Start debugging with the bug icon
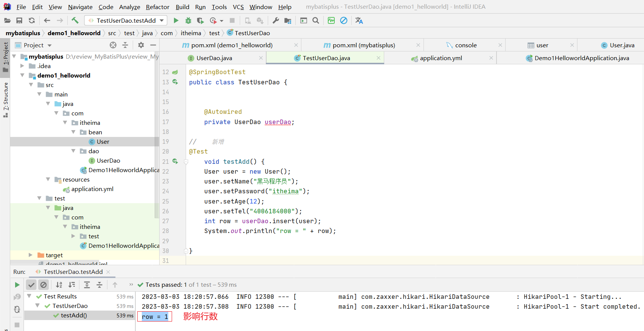 pos(188,20)
